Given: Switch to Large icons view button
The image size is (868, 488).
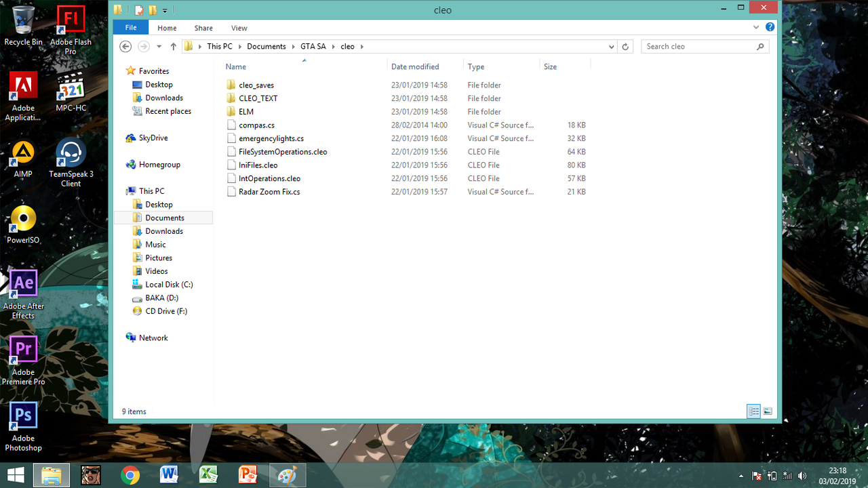Looking at the screenshot, I should (768, 411).
